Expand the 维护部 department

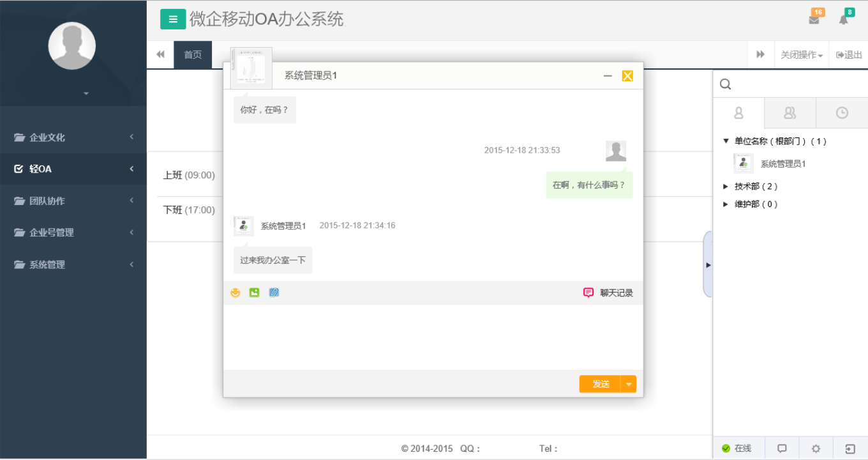[726, 204]
